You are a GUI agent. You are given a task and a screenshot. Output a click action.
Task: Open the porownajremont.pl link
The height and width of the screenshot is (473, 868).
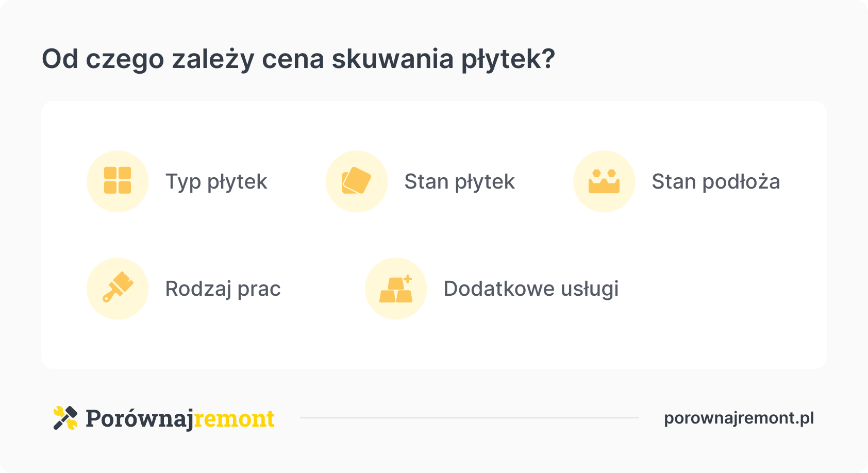(x=739, y=418)
